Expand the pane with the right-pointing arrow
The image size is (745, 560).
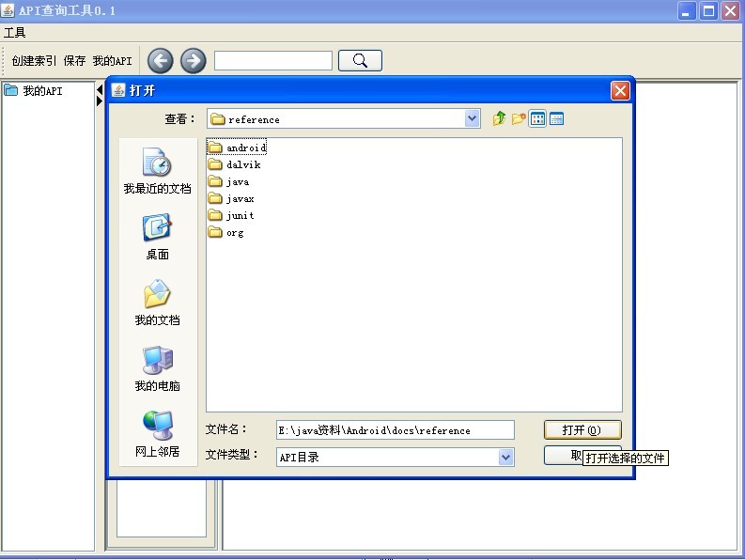coord(100,101)
